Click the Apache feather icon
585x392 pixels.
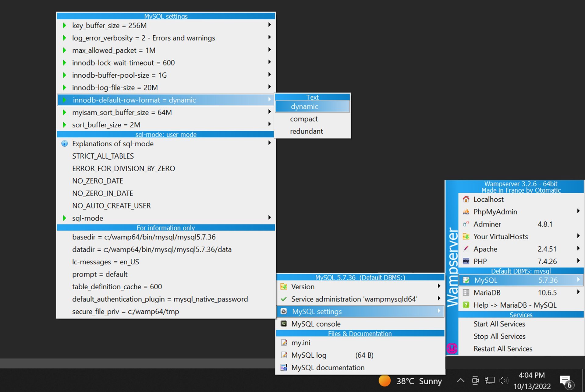[466, 249]
